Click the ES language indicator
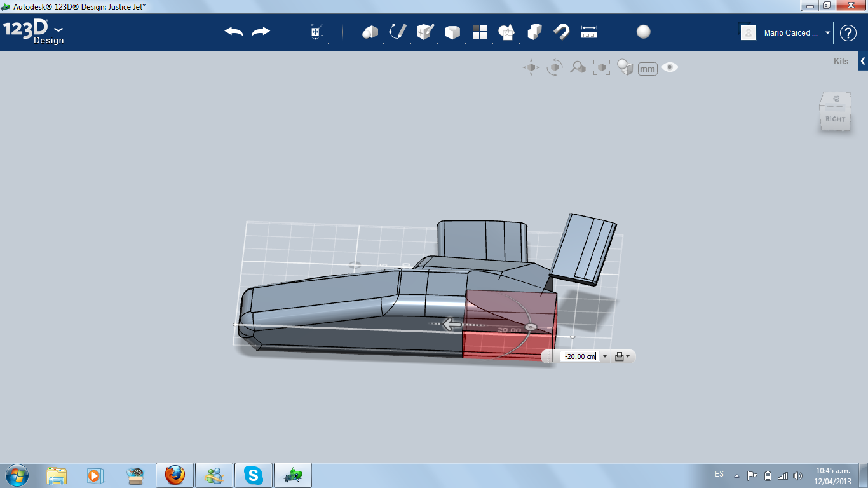 pos(719,474)
